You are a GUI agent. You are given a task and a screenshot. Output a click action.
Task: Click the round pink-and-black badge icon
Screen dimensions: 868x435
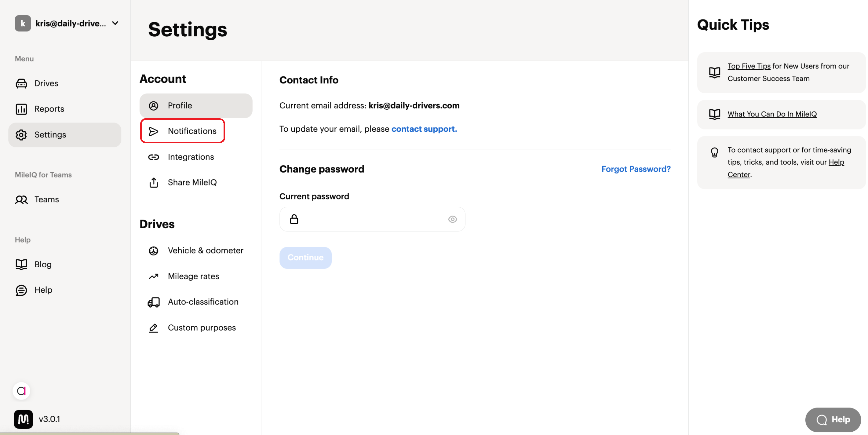[21, 391]
